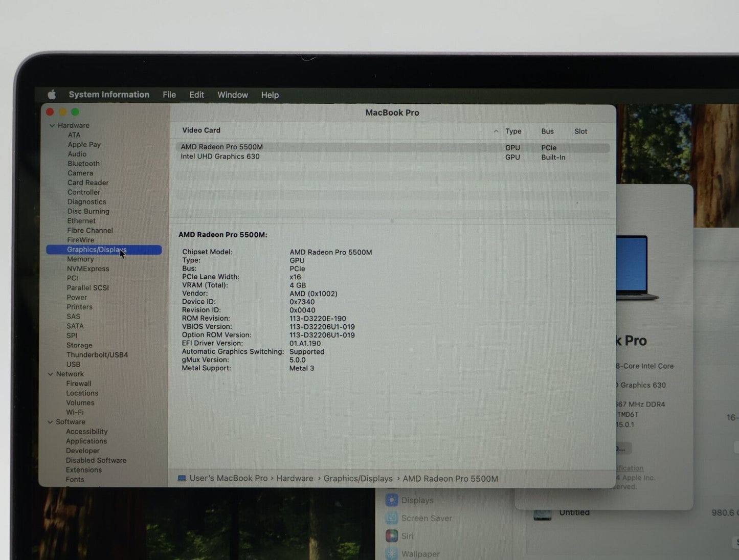Open the System Information app menu
739x560 pixels.
(109, 95)
